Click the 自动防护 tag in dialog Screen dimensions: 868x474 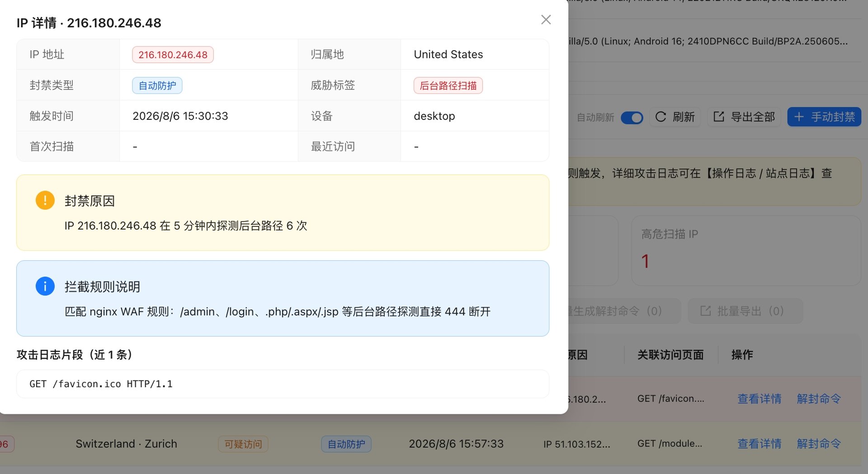coord(157,85)
